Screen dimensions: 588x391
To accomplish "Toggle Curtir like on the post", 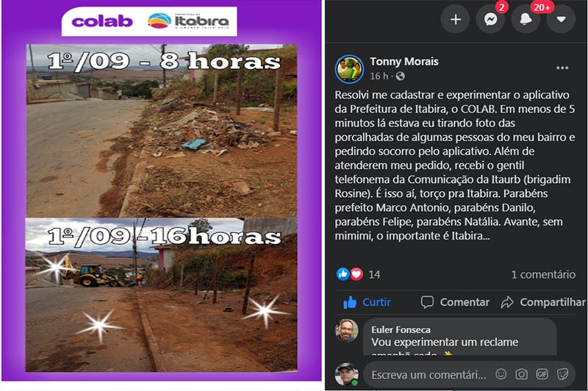I will pos(367,302).
